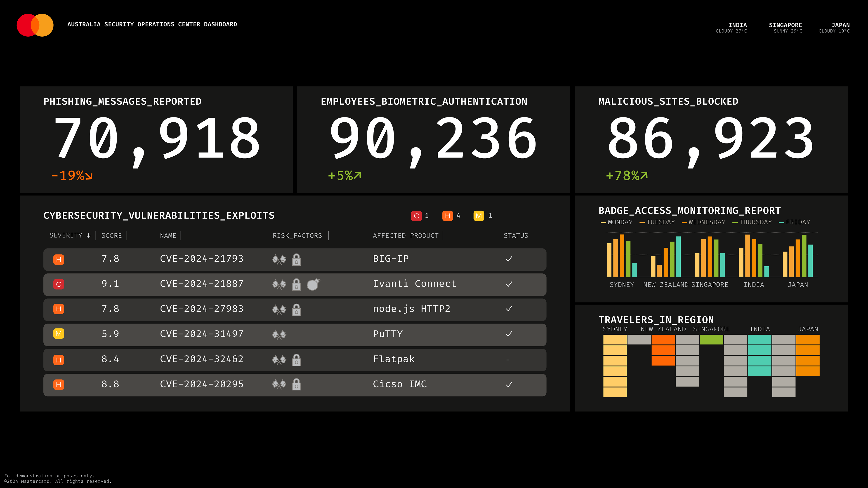Click the lock icon in Flatpak row
868x488 pixels.
click(296, 360)
